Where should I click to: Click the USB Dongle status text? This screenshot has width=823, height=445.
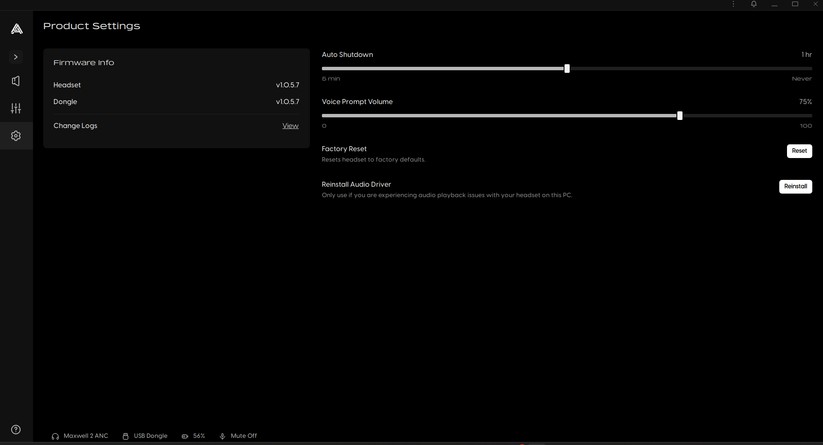pos(151,436)
